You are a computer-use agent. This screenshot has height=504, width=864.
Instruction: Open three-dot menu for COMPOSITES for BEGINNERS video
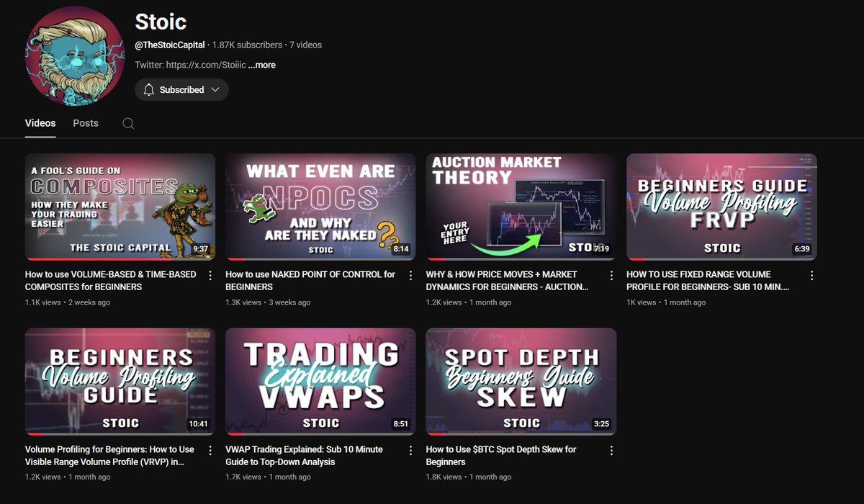pyautogui.click(x=210, y=275)
